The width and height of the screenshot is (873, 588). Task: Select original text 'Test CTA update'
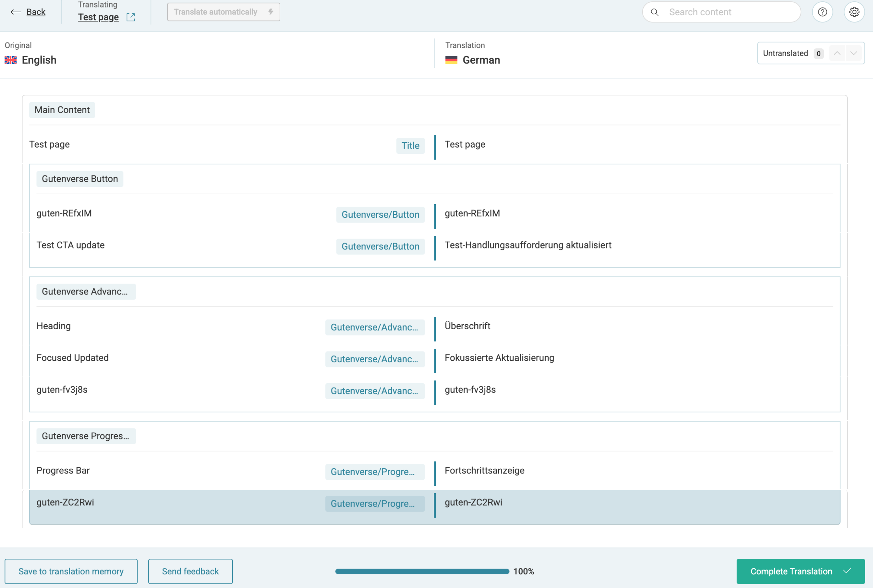pos(71,245)
